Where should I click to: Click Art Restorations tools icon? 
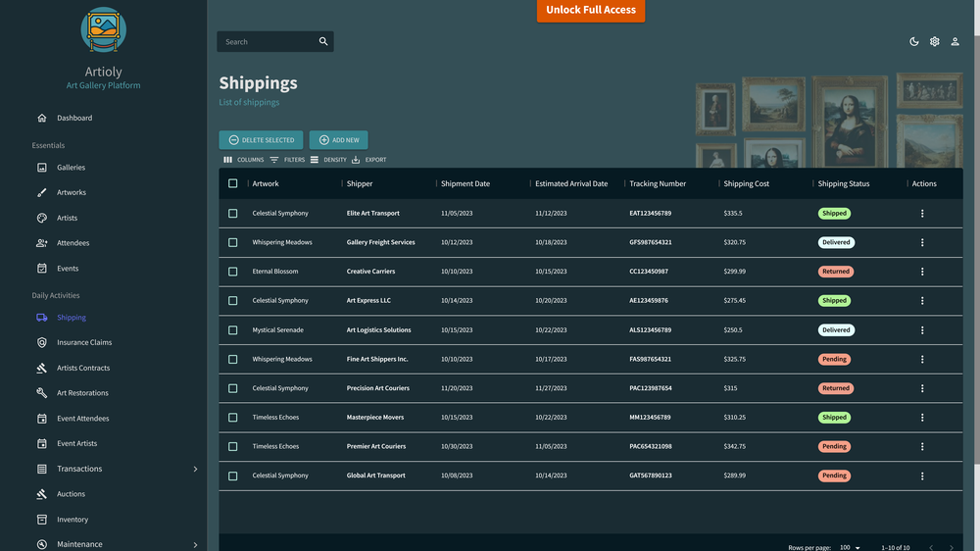point(42,393)
